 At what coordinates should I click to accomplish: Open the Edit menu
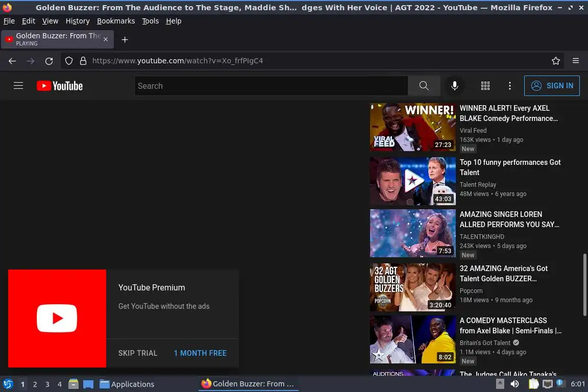click(x=29, y=21)
